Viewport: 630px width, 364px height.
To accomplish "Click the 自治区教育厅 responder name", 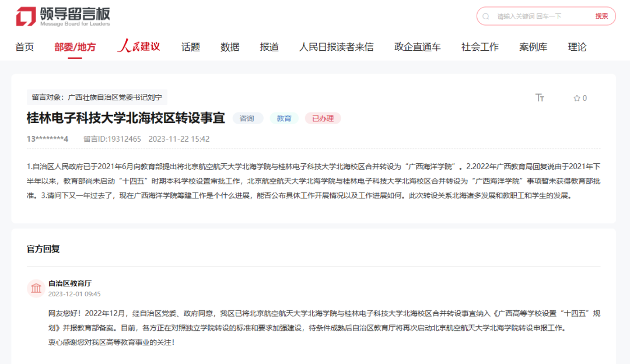I will [x=70, y=283].
